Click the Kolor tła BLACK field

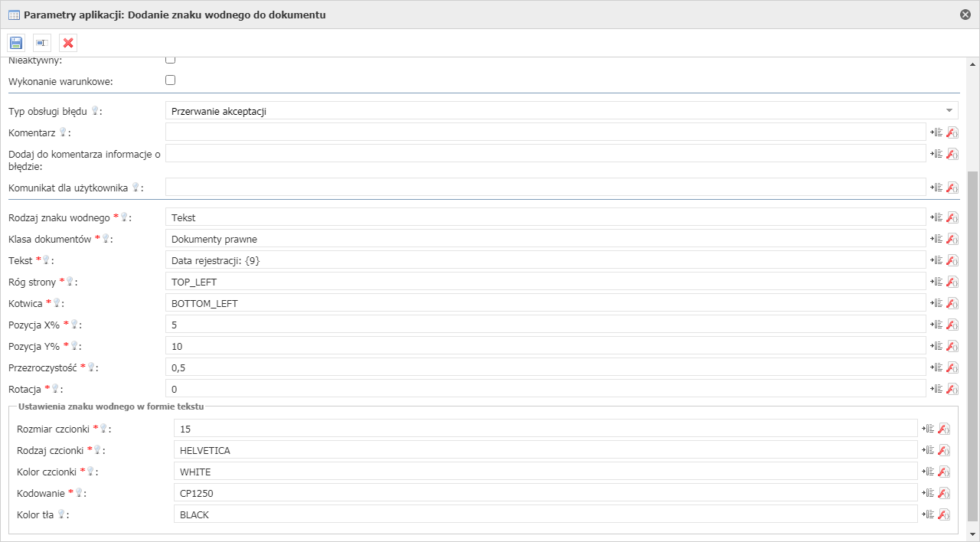(x=546, y=514)
